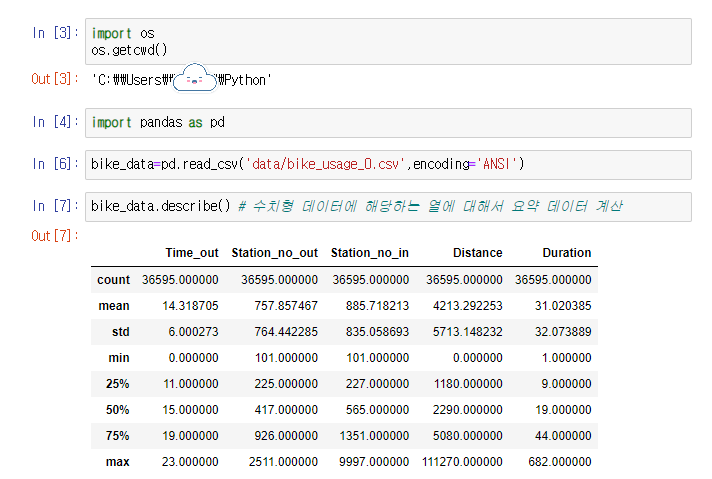Click max Distance value 111270.000000
This screenshot has height=479, width=712.
(462, 462)
